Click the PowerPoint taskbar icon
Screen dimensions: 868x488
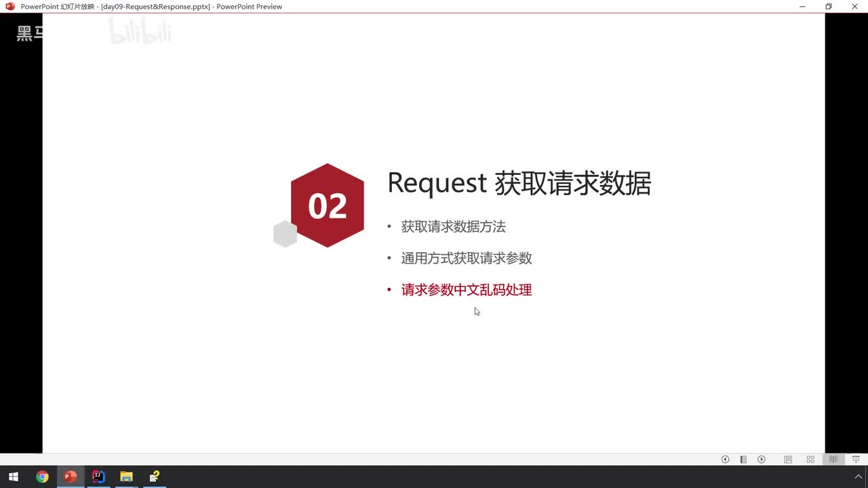pos(70,476)
